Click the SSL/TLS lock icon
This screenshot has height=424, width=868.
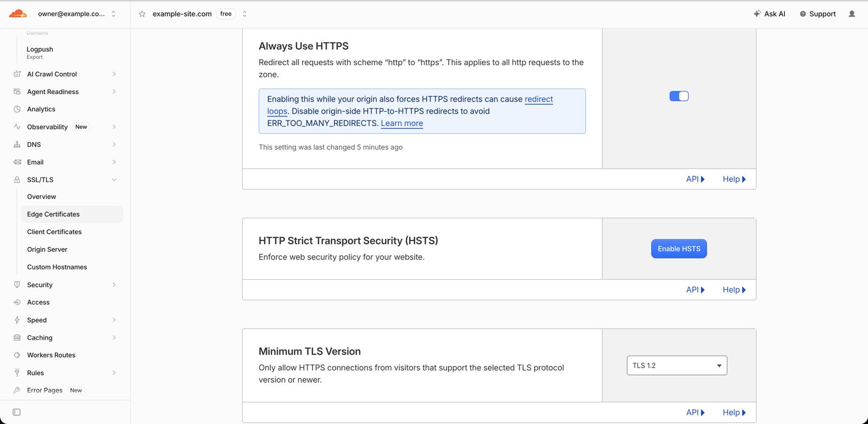click(x=17, y=180)
